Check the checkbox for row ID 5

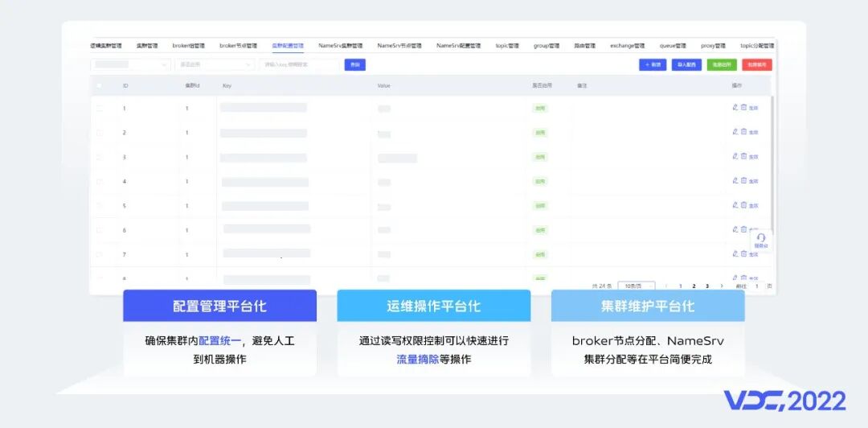point(99,206)
